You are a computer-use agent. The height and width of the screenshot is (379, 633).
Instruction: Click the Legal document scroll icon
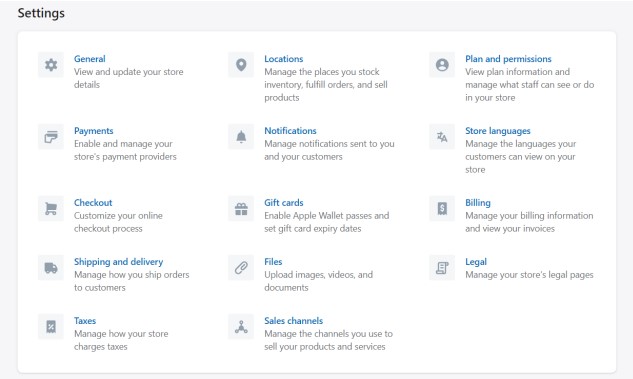point(442,268)
